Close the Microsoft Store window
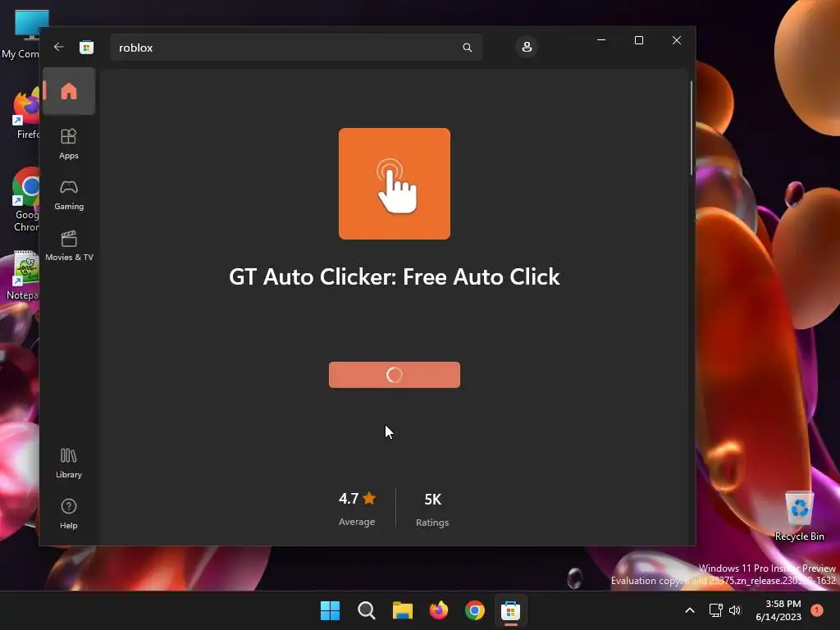 pos(677,40)
